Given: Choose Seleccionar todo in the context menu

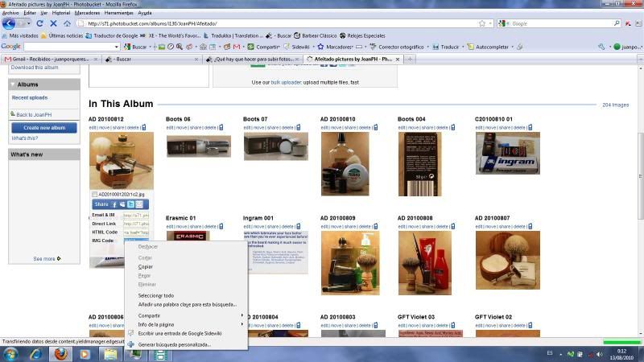Looking at the screenshot, I should pyautogui.click(x=156, y=295).
